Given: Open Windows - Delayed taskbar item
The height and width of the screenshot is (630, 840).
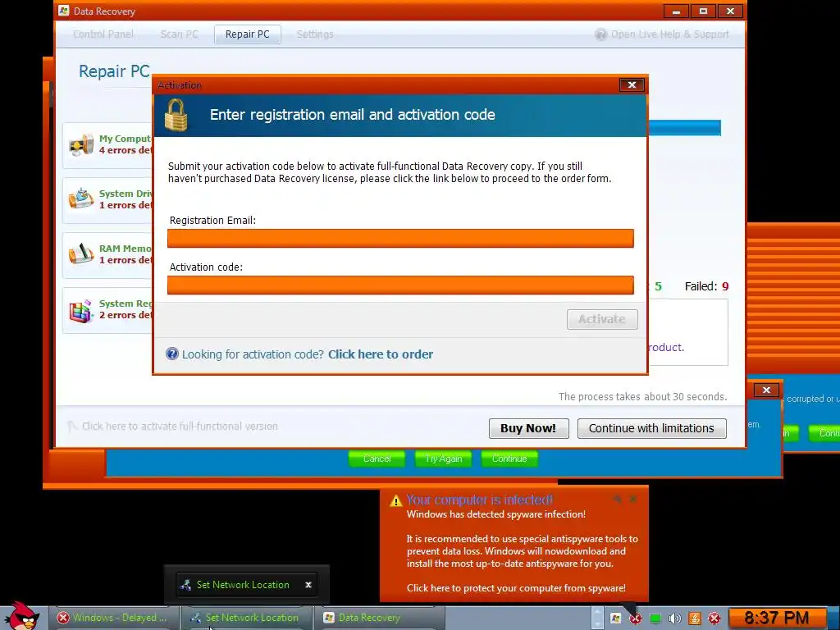Looking at the screenshot, I should point(114,618).
